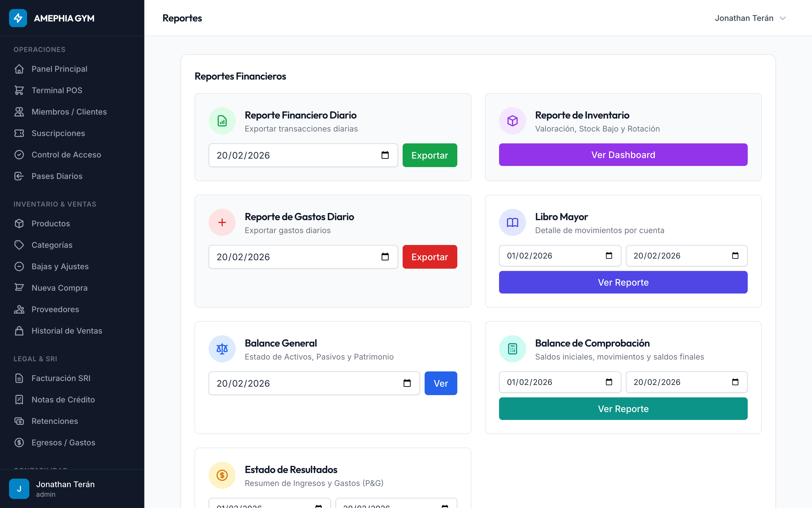The height and width of the screenshot is (508, 812).
Task: Click the blue Ver button for Balance General
Action: coord(441,383)
